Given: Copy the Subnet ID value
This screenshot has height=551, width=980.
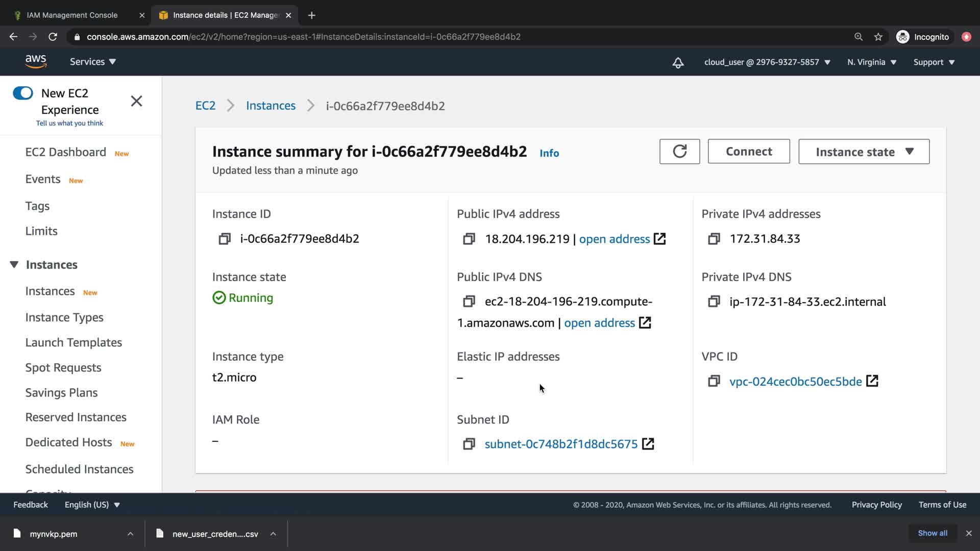Looking at the screenshot, I should click(x=469, y=444).
